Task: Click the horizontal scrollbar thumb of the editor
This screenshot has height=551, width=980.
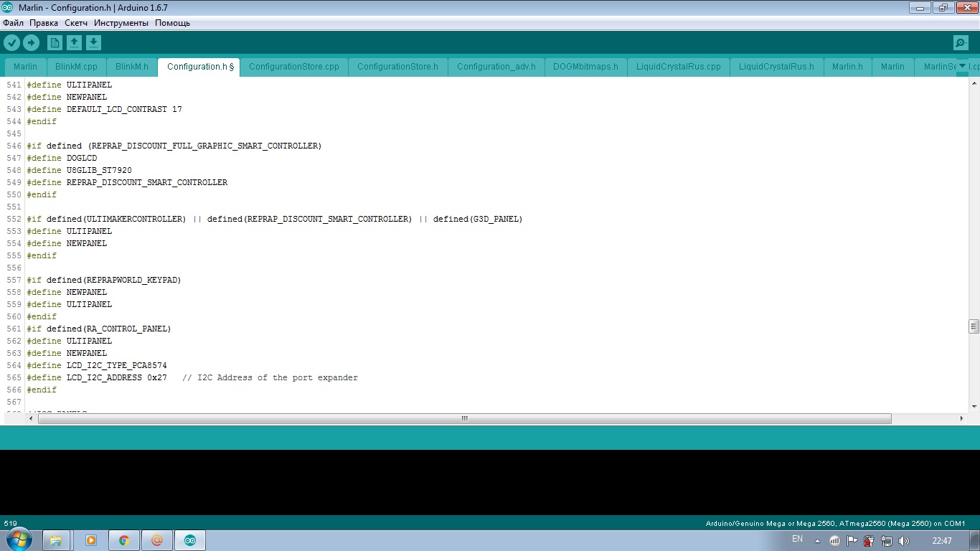Action: pyautogui.click(x=465, y=418)
